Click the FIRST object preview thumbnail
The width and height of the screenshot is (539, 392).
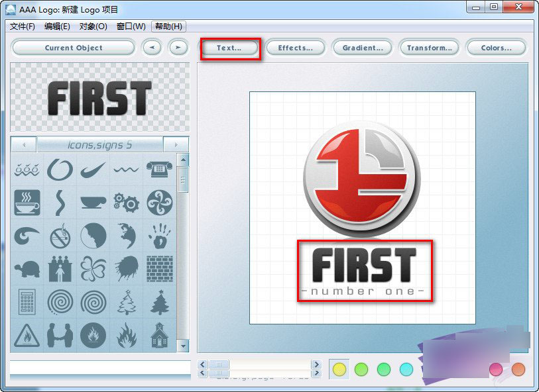99,97
